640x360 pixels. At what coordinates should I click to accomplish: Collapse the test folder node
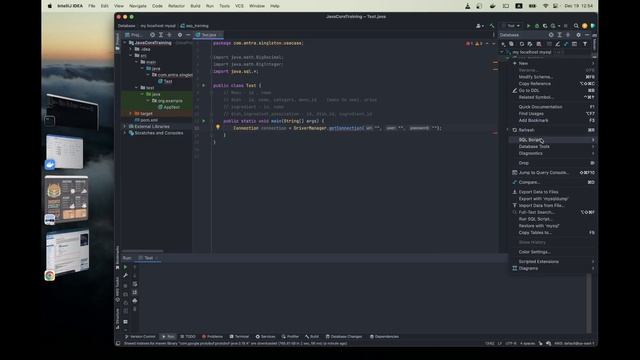136,88
